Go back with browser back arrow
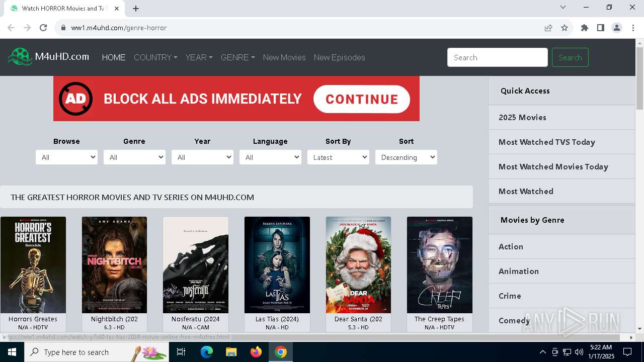 click(x=11, y=28)
